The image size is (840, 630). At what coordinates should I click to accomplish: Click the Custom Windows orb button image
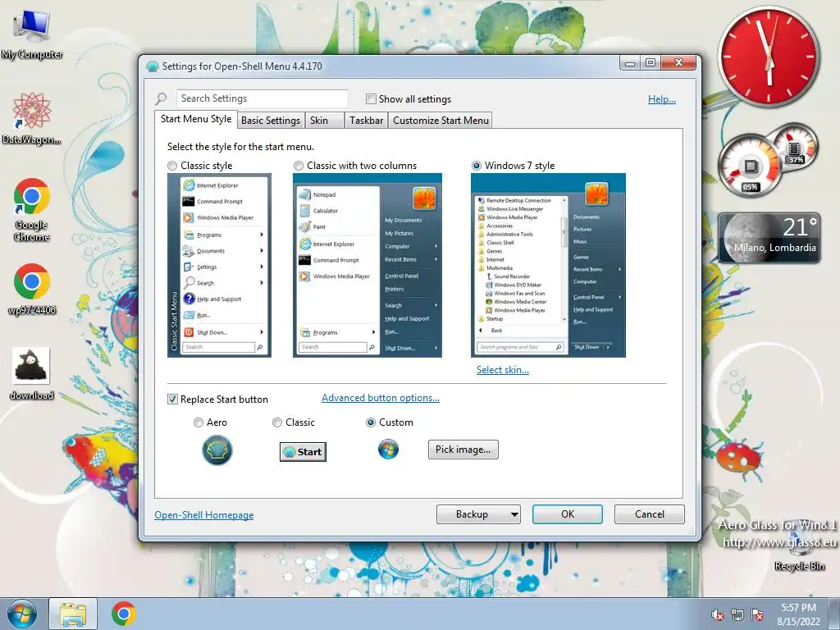click(388, 449)
